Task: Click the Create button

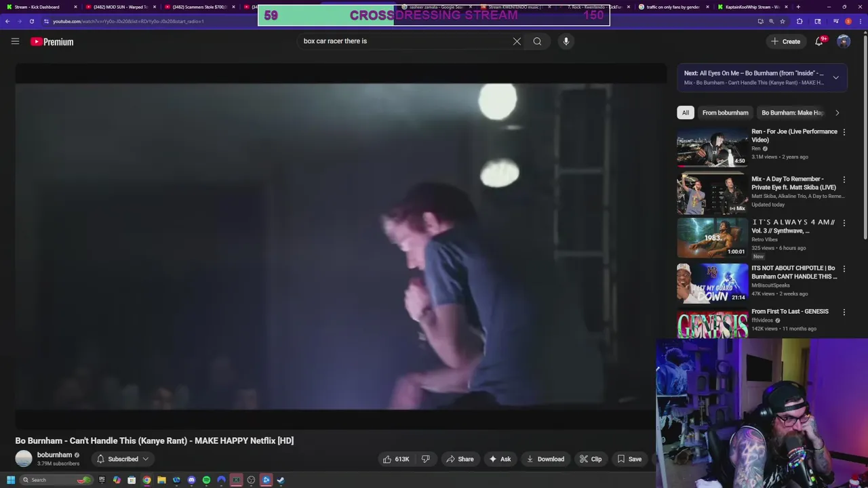Action: tap(785, 41)
